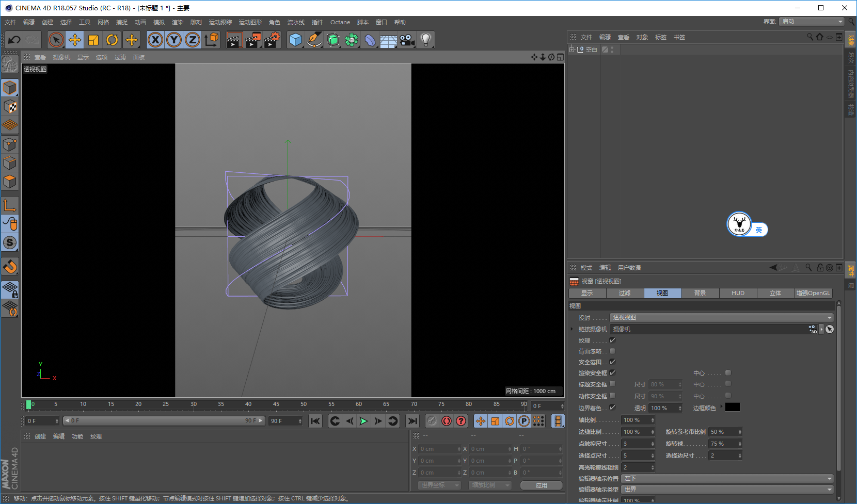The width and height of the screenshot is (857, 504).
Task: Click the Render View clapperboard icon
Action: coord(234,40)
